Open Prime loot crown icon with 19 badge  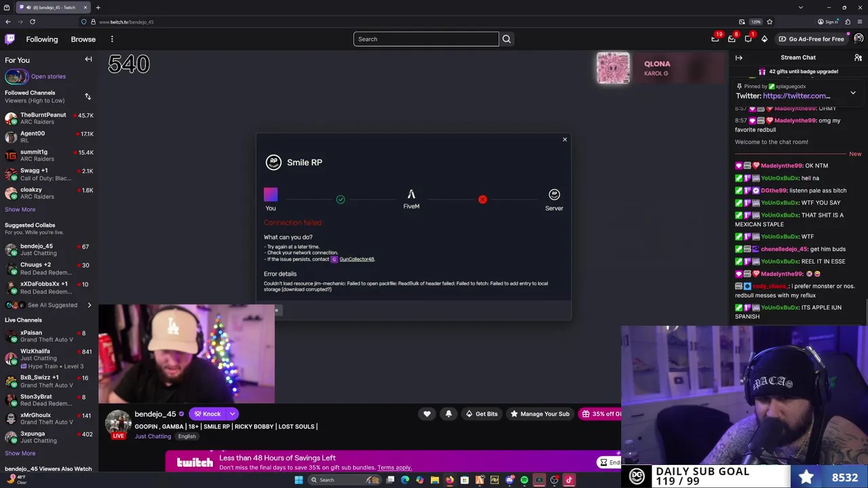715,39
